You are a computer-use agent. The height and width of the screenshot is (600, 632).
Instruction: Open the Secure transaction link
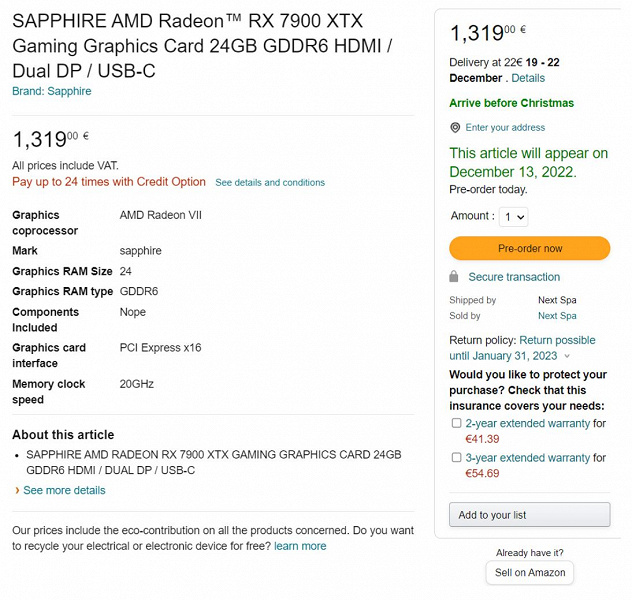tap(514, 277)
